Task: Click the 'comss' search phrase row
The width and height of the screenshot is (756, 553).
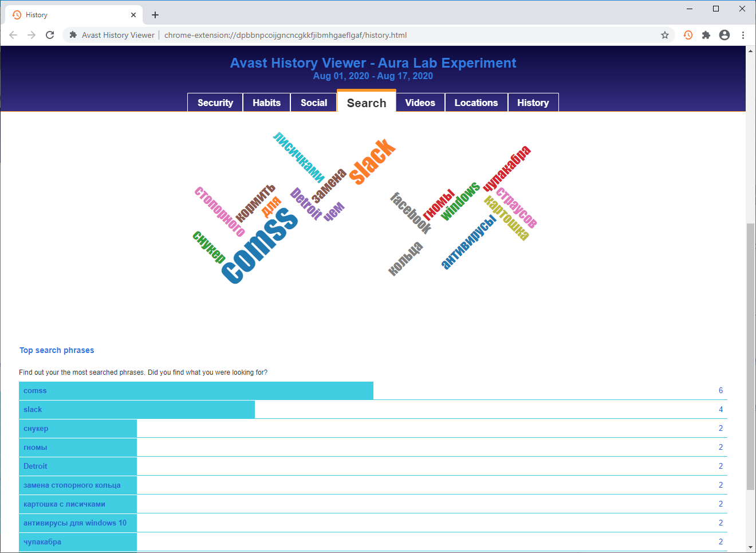Action: point(373,390)
